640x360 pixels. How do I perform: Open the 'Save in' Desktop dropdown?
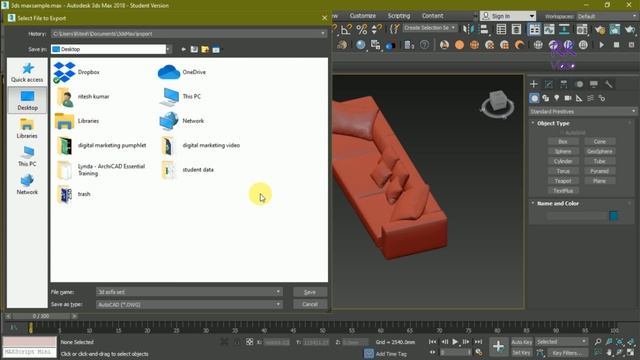(168, 49)
